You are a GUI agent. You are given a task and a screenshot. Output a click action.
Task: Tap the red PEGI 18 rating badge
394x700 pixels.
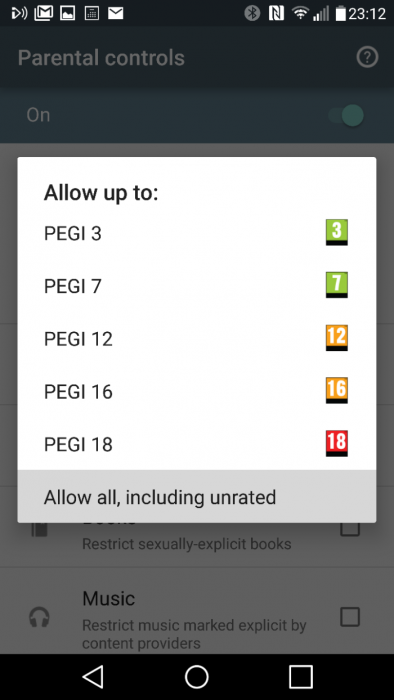336,443
